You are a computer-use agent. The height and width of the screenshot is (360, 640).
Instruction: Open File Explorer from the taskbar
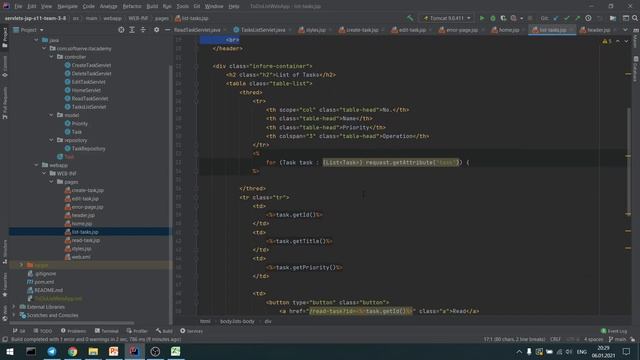point(93,351)
